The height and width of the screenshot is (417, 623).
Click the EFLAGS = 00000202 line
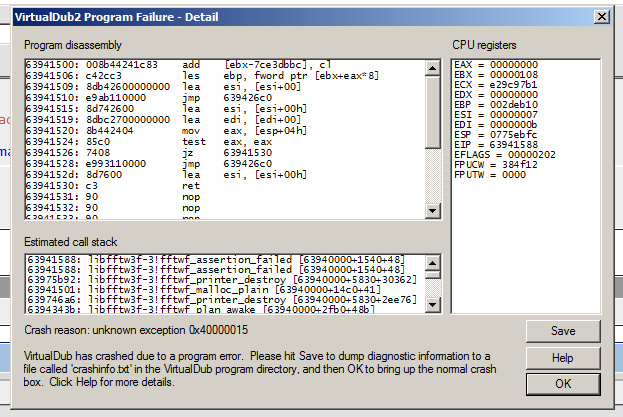point(505,154)
